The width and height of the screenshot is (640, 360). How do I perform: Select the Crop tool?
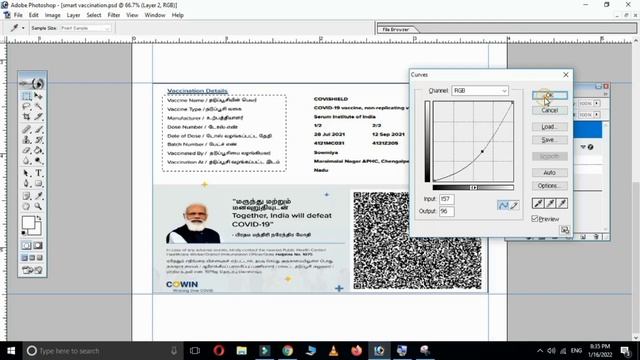27,117
